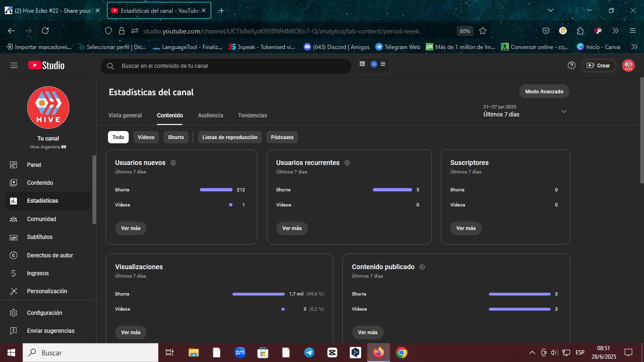Screen dimensions: 644x362
Task: Select the Subtítulos sidebar icon
Action: coord(14,237)
